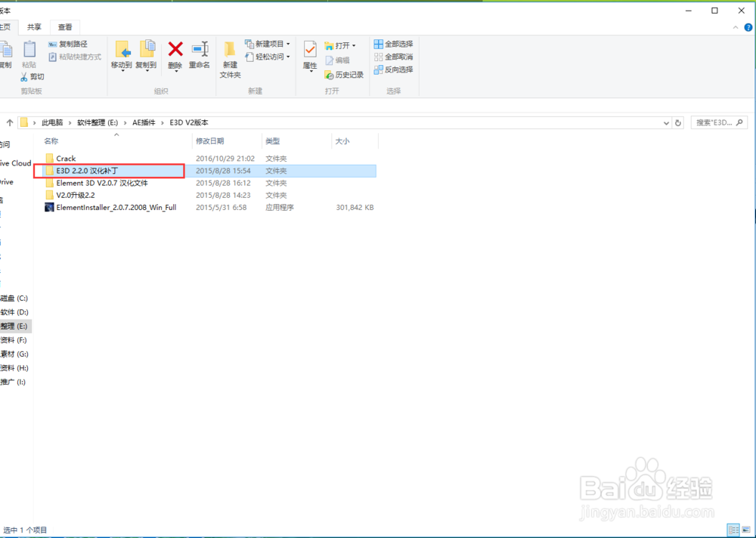
Task: Sort by the Size column header
Action: coord(342,141)
